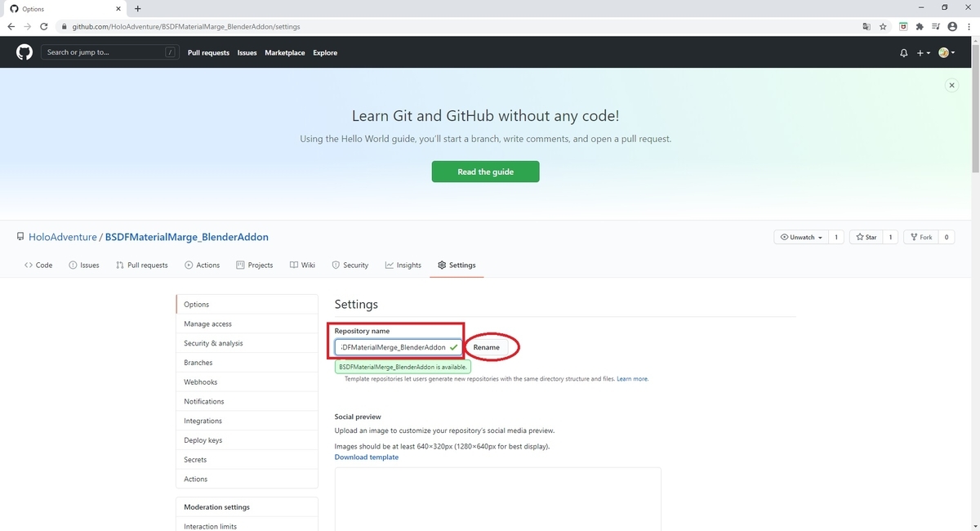
Task: Open the GitHub home logo
Action: (x=24, y=52)
